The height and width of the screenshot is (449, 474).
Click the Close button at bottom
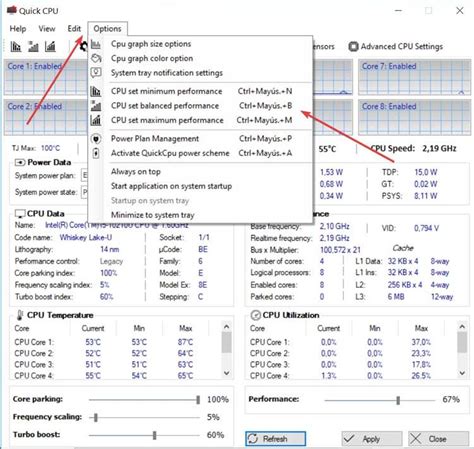438,439
